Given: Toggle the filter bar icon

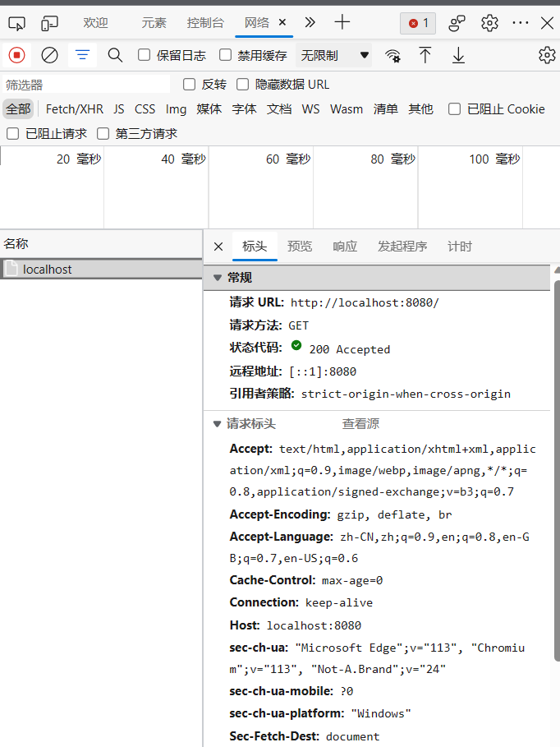Looking at the screenshot, I should 82,55.
